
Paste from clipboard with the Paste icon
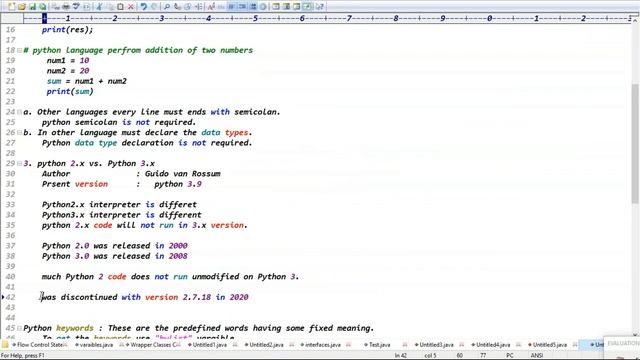[120, 7]
